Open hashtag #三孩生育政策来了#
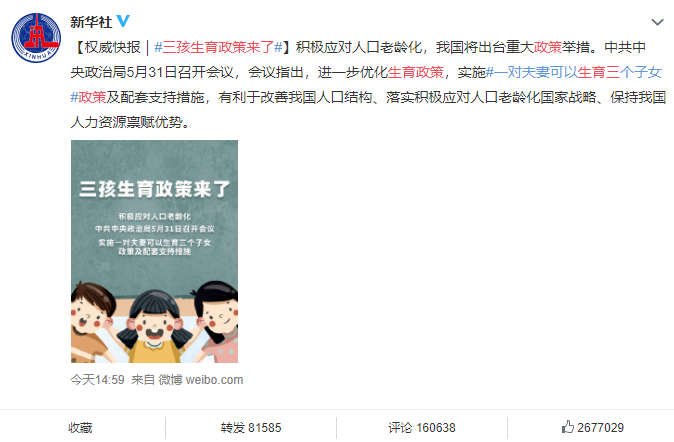The image size is (674, 442). [218, 47]
